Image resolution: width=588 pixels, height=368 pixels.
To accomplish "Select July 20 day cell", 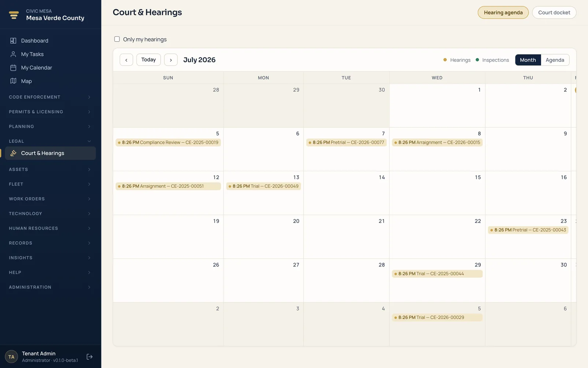I will (x=263, y=237).
